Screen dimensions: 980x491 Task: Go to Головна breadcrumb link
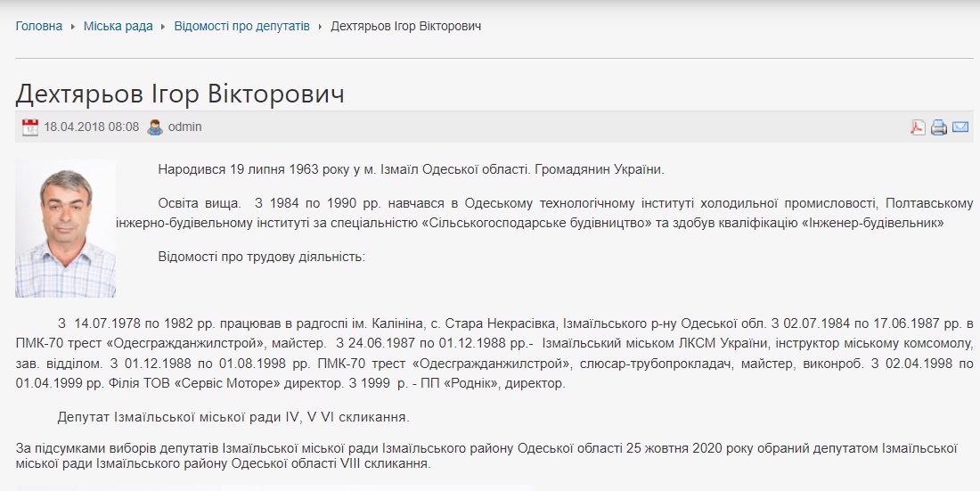[x=39, y=27]
